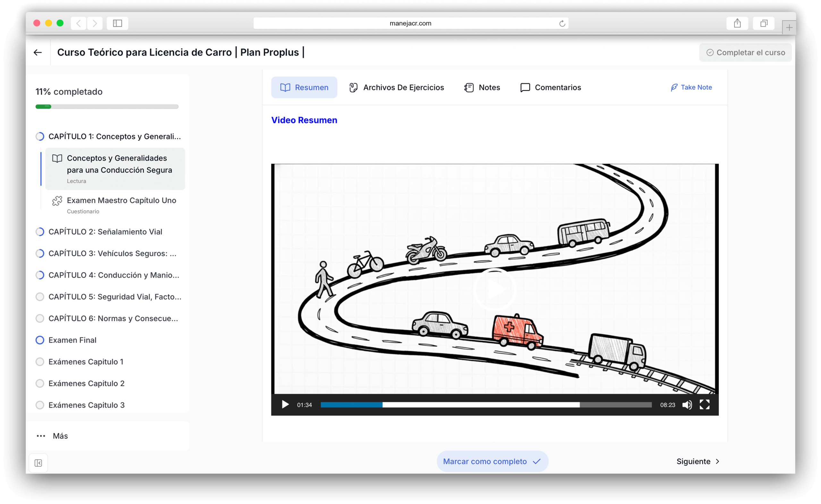
Task: Open the Comentarios tab
Action: [x=550, y=87]
